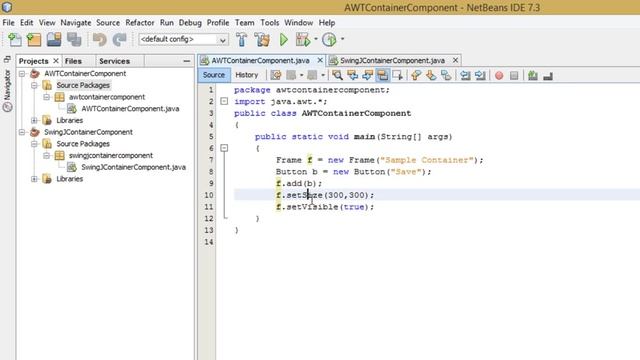The width and height of the screenshot is (640, 360).
Task: Click the Find Previous Occurrence icon
Action: pos(352,76)
